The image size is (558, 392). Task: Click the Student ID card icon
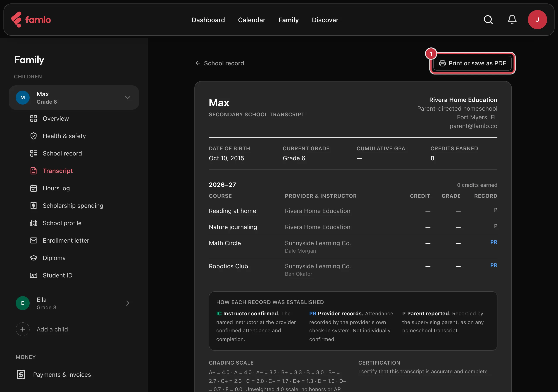pyautogui.click(x=34, y=275)
